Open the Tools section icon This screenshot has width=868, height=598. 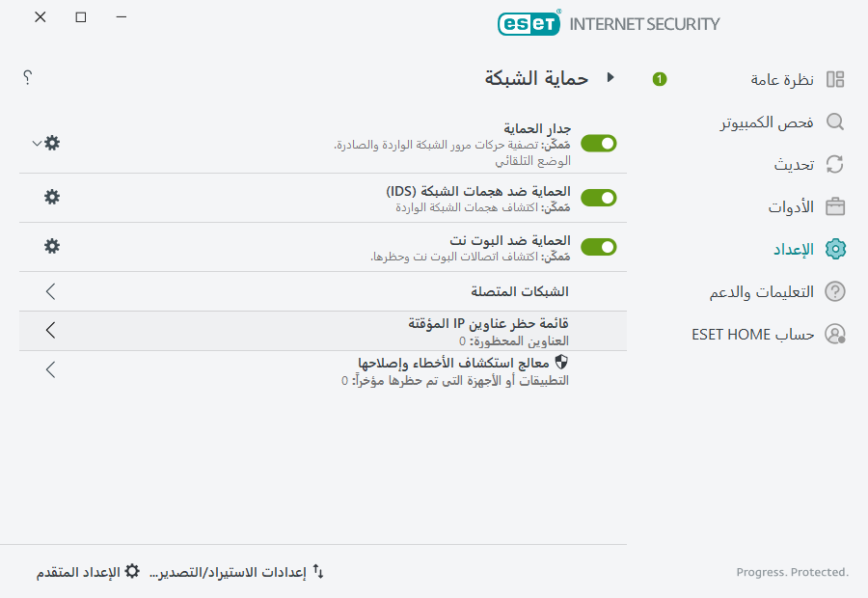pyautogui.click(x=833, y=206)
